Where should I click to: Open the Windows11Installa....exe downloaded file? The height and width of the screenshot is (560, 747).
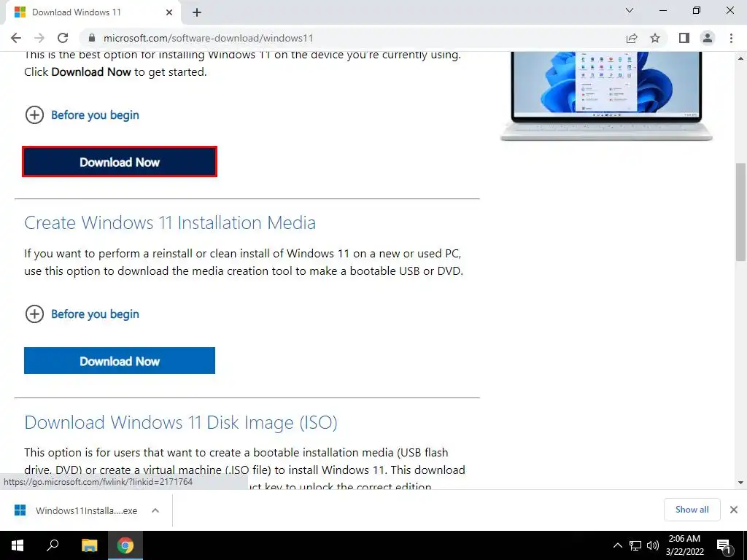(76, 510)
